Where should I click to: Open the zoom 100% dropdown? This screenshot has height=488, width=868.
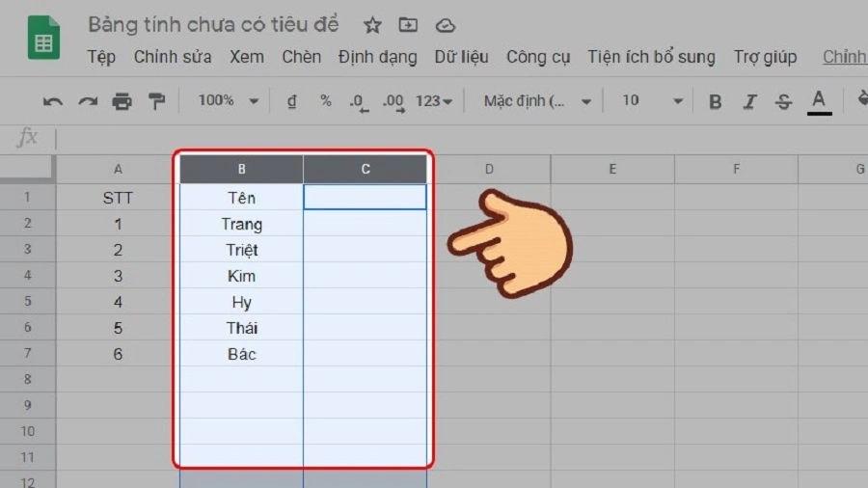[228, 100]
